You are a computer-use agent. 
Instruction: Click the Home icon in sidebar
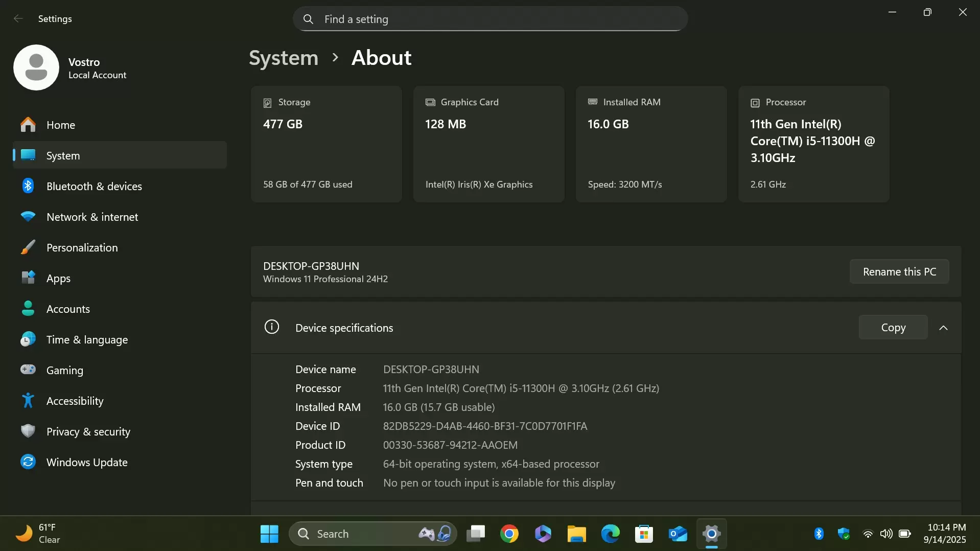28,125
